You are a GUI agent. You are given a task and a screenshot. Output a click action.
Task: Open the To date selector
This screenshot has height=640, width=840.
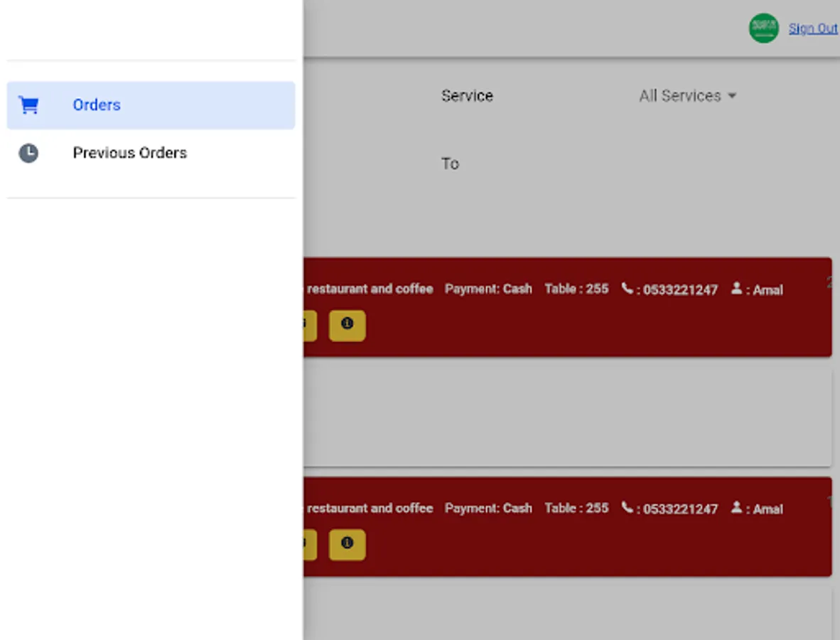click(451, 164)
